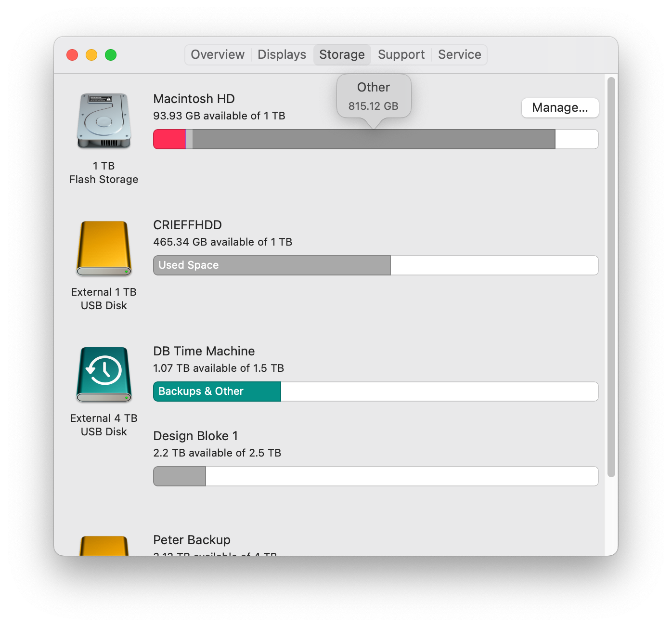Click the Macintosh HD volume name
This screenshot has height=627, width=672.
(x=194, y=99)
